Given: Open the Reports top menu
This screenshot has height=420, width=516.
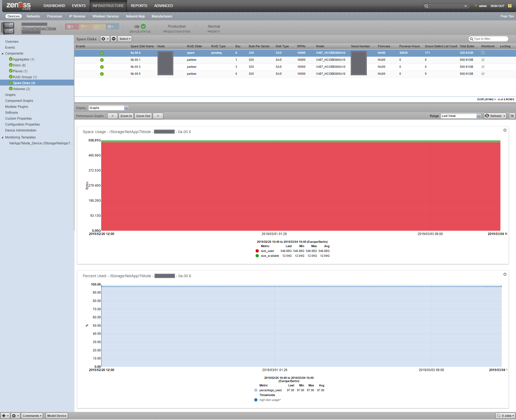Looking at the screenshot, I should [139, 6].
